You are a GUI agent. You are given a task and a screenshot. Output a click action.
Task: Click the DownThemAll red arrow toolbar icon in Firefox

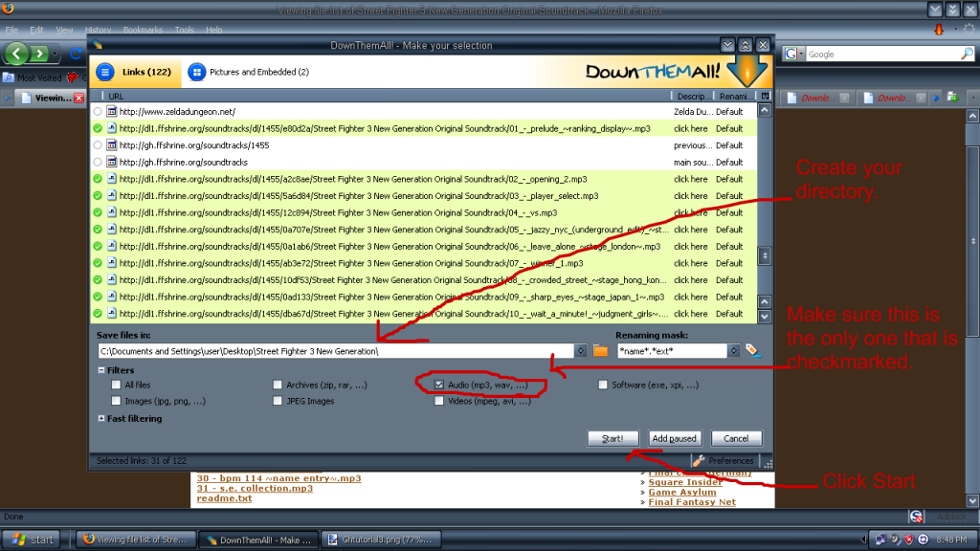click(x=939, y=30)
